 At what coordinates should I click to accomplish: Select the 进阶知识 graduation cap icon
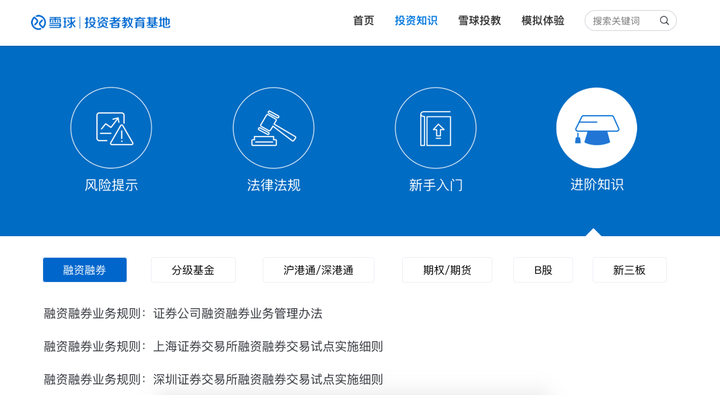click(x=596, y=128)
